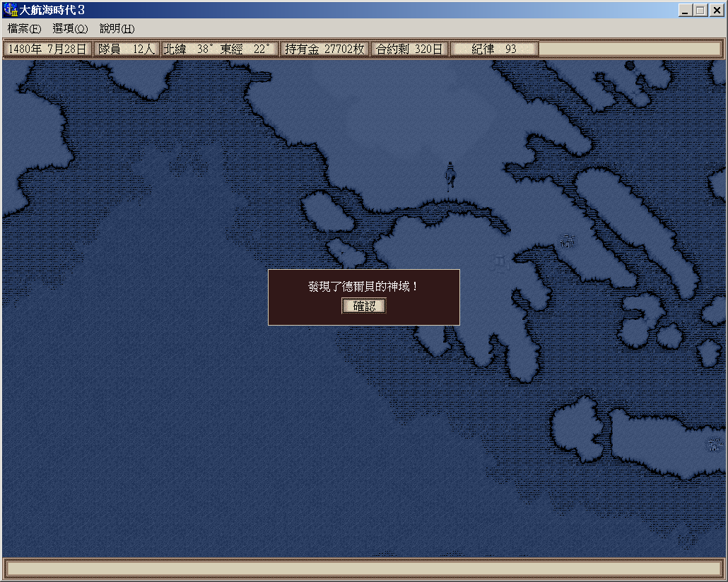
Task: Click the 合約剩 320日 contract days panel
Action: coord(409,49)
